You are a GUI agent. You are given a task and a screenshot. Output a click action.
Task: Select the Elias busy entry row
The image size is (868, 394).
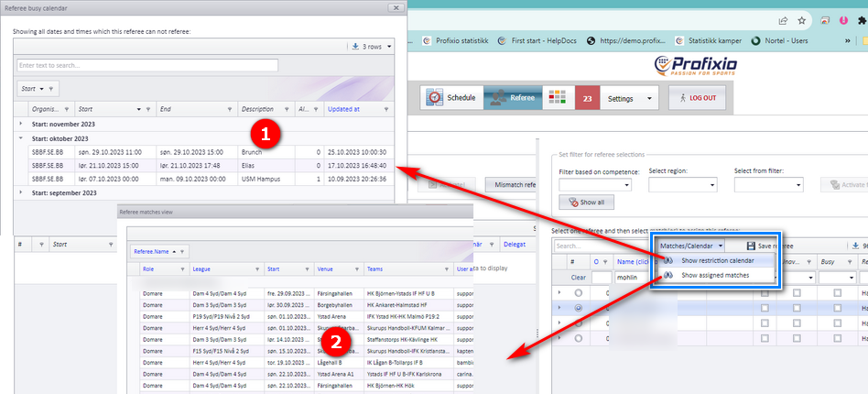pos(211,165)
